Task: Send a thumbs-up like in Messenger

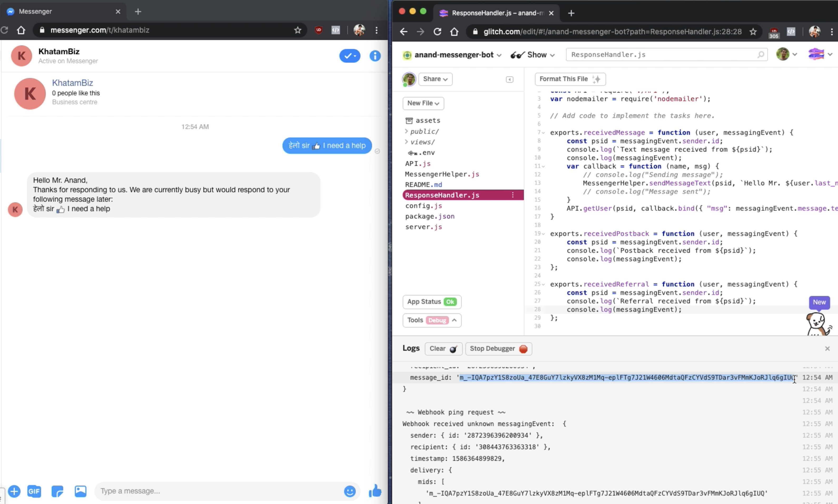Action: click(x=375, y=491)
